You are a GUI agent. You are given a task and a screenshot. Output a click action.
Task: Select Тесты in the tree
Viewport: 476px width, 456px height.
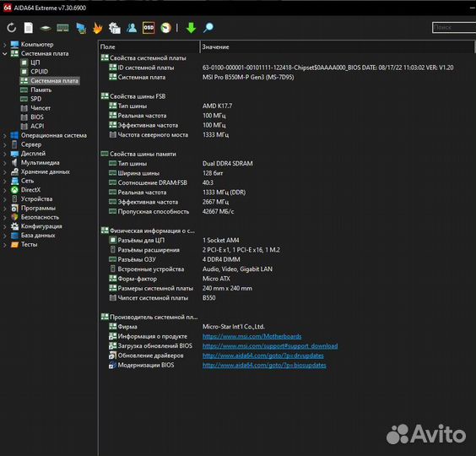(x=30, y=245)
